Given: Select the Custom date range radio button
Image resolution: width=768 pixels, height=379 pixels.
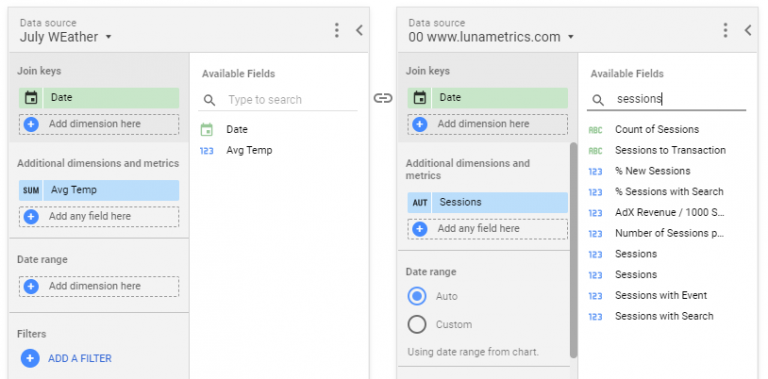Looking at the screenshot, I should tap(417, 324).
